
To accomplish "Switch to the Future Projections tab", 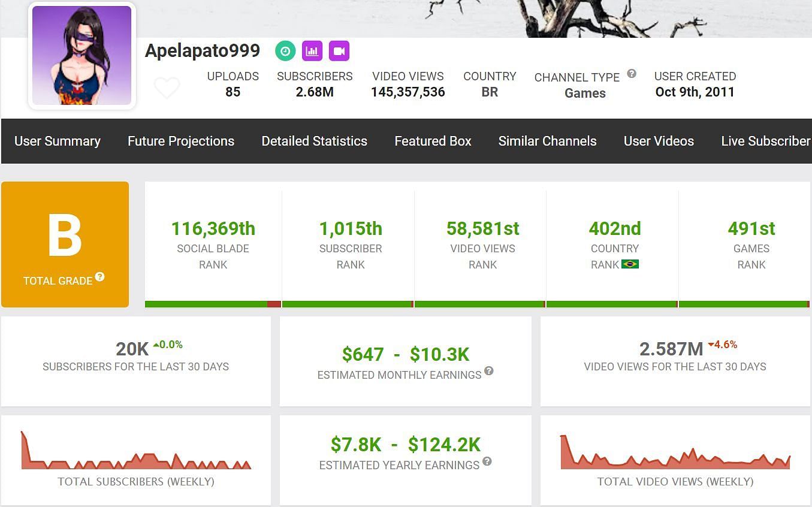I will (x=181, y=141).
